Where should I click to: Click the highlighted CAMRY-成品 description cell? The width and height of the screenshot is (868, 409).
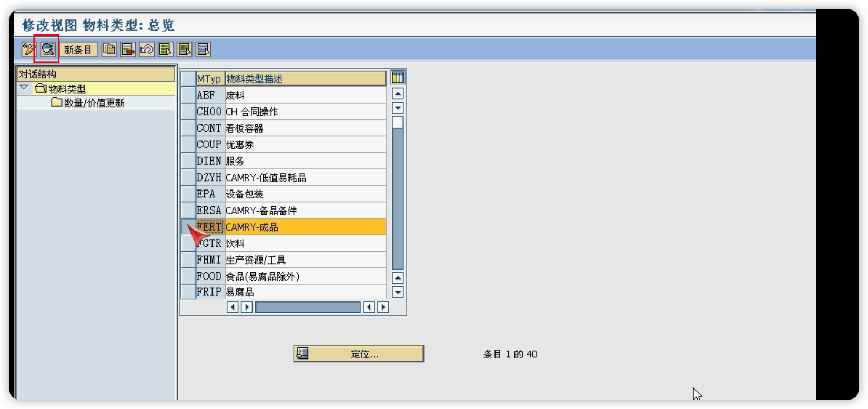point(305,227)
